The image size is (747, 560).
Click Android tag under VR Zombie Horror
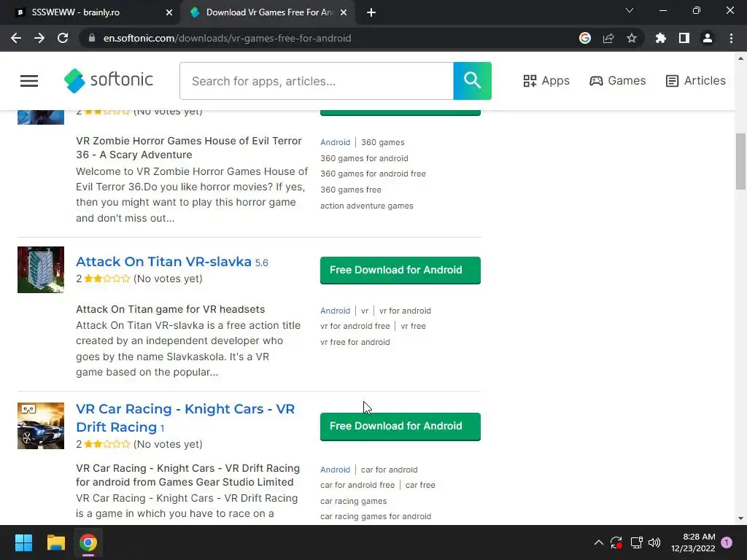coord(335,142)
